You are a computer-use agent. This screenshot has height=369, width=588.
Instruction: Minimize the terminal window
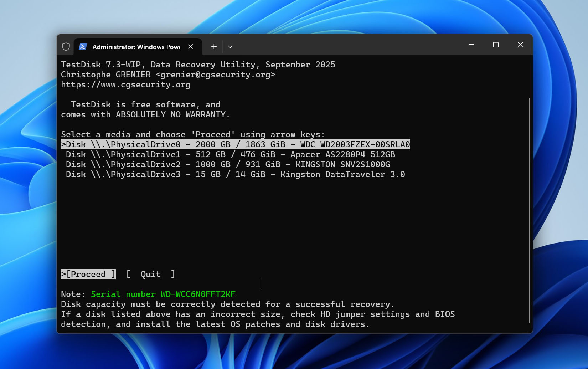471,45
